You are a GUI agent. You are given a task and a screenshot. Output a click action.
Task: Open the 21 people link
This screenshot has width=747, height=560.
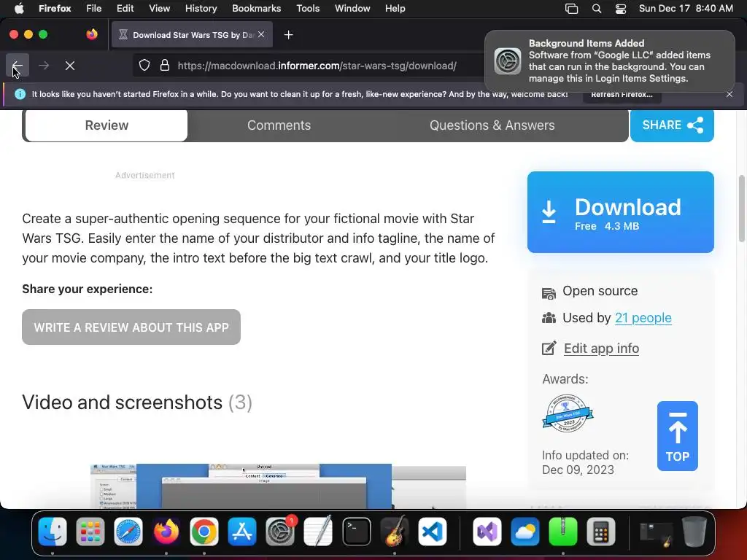[643, 318]
